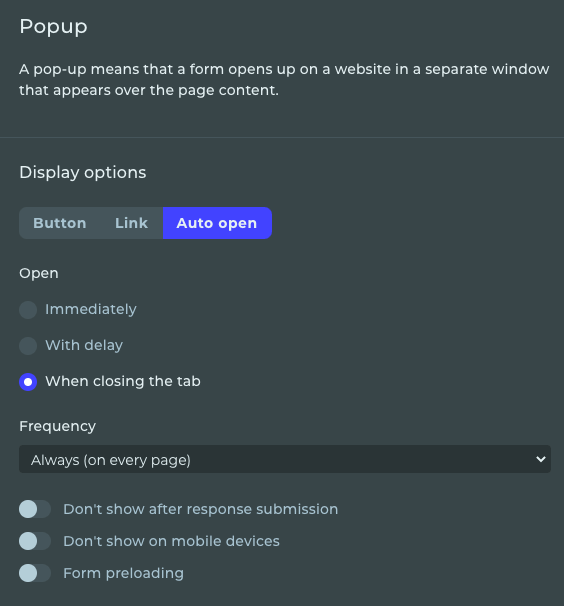Open the Frequency dropdown
The image size is (564, 606).
coord(285,459)
